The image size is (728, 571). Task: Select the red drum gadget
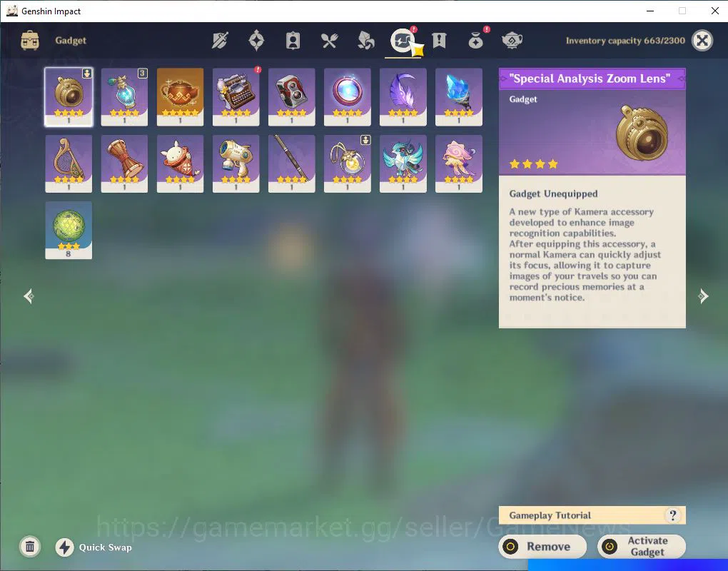[x=124, y=163]
